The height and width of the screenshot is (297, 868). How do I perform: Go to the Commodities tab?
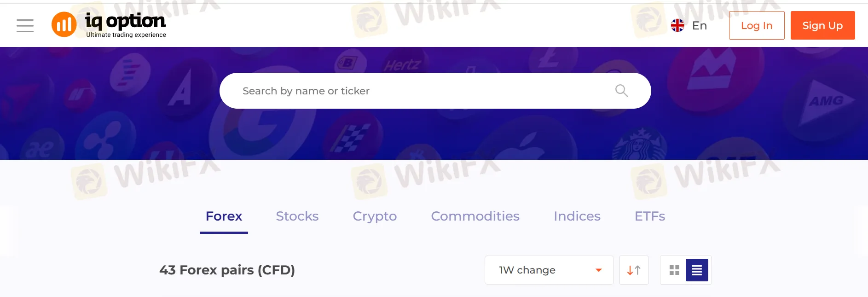(475, 216)
